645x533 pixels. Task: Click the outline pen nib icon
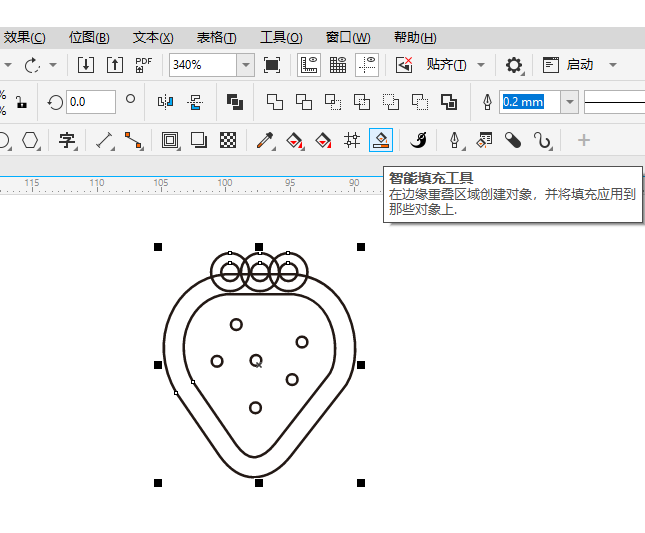click(x=487, y=102)
